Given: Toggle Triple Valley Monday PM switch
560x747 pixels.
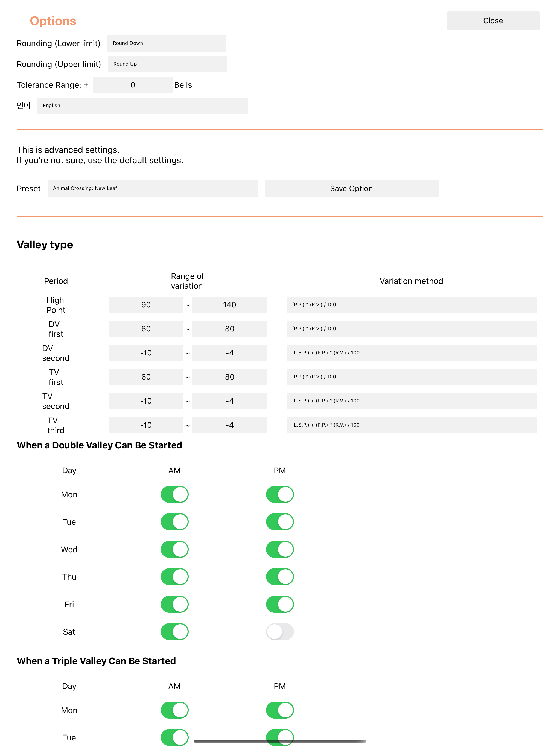Looking at the screenshot, I should (x=280, y=710).
